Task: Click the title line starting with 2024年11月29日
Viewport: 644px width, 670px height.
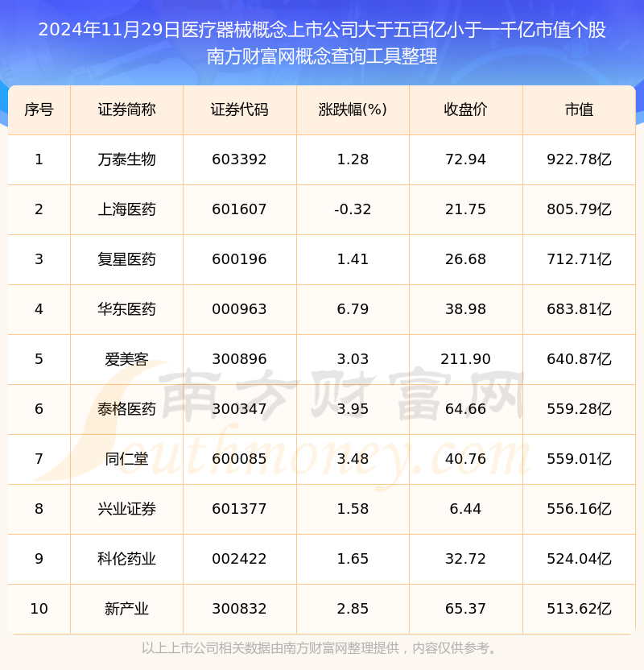Action: coord(322,30)
